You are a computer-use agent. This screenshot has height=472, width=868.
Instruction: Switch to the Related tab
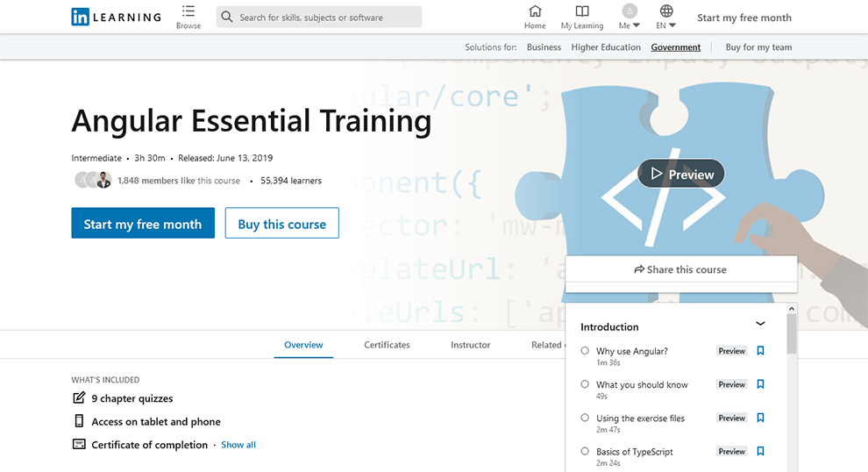[547, 345]
